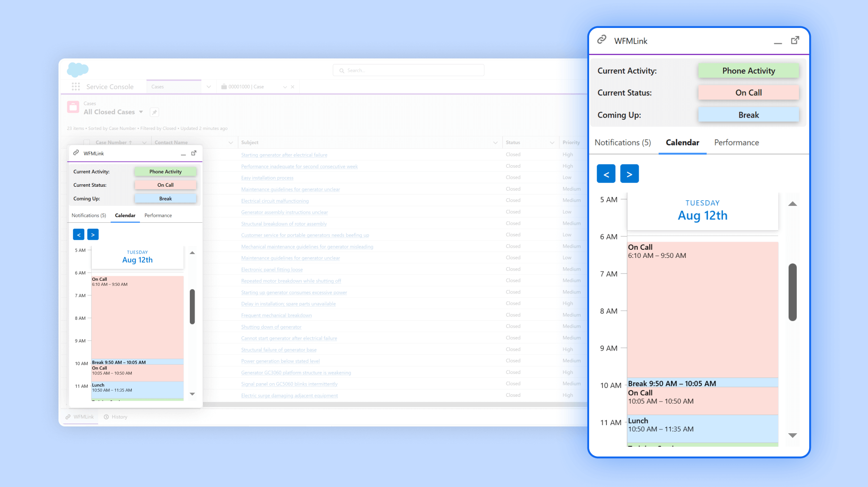Open the All Closed Cases list dropdown

(141, 112)
